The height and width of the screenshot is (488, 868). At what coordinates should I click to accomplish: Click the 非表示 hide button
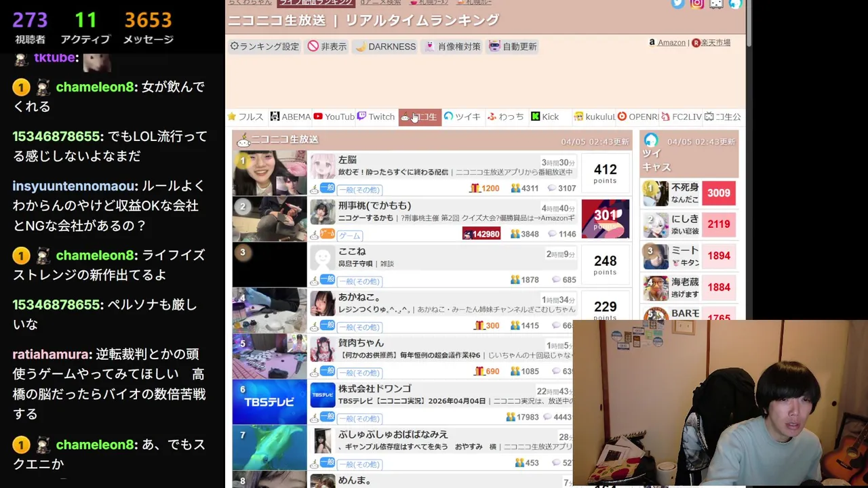coord(327,46)
